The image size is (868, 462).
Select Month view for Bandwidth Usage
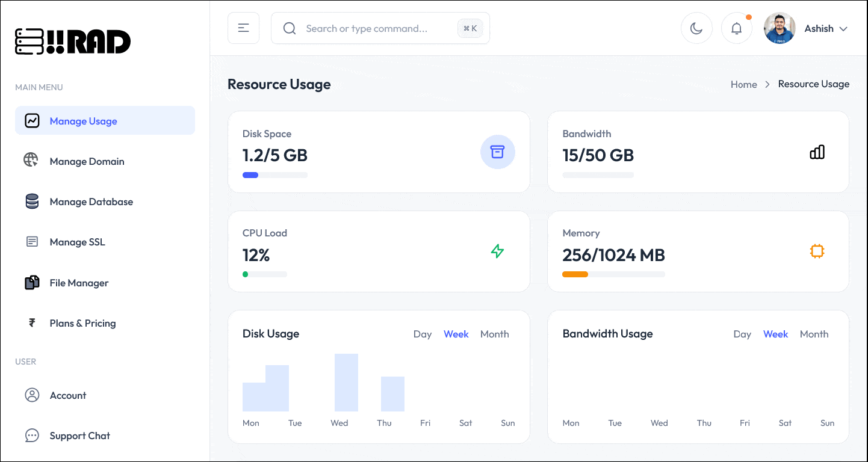coord(814,334)
